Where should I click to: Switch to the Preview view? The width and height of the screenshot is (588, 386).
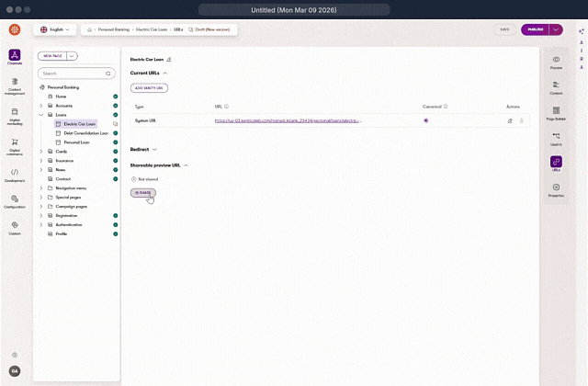click(556, 62)
